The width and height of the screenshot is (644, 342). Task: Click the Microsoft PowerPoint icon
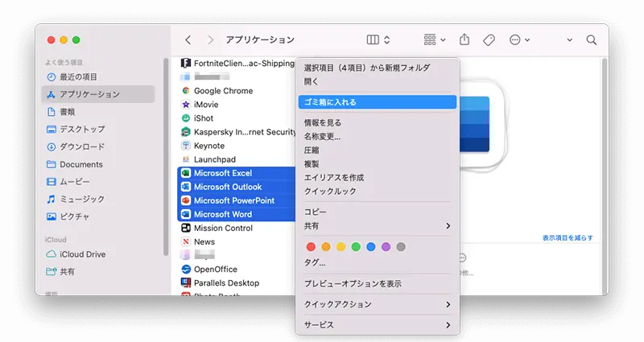click(x=186, y=200)
